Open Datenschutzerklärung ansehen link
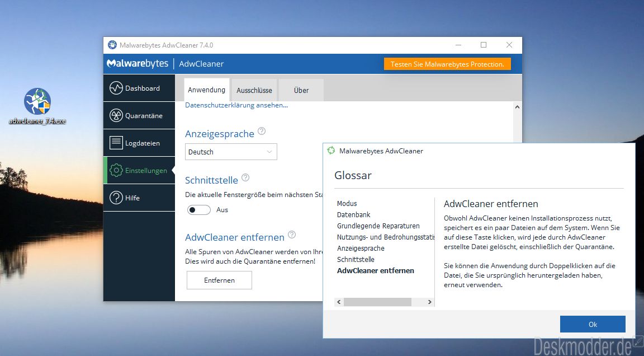This screenshot has width=644, height=356. [x=236, y=105]
